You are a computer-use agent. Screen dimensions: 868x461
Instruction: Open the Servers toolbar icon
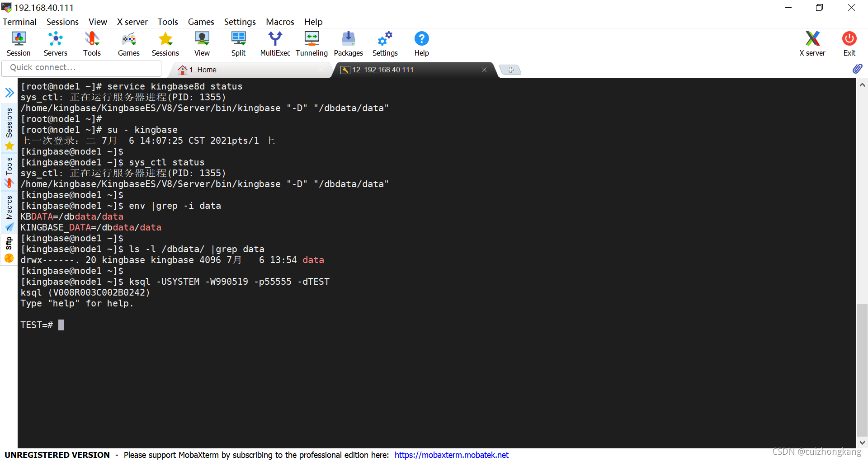coord(55,44)
